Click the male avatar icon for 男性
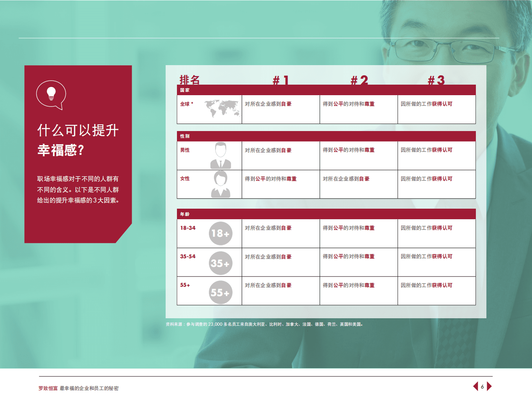 [x=221, y=154]
